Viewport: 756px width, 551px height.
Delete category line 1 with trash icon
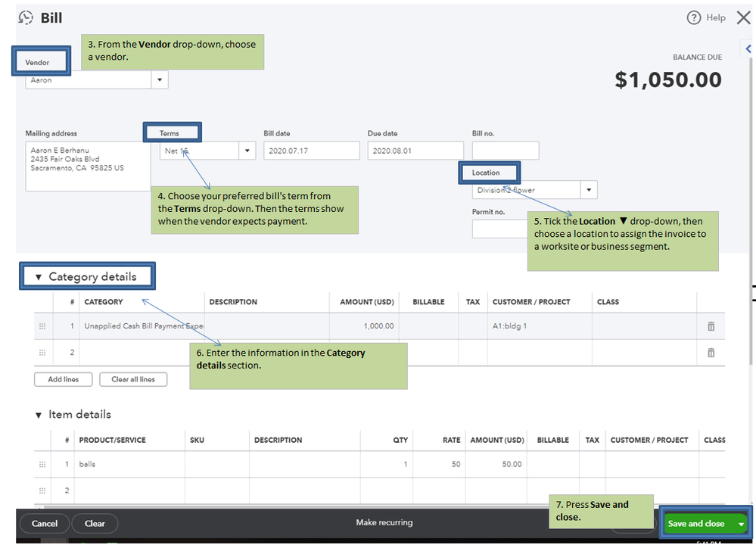point(711,326)
